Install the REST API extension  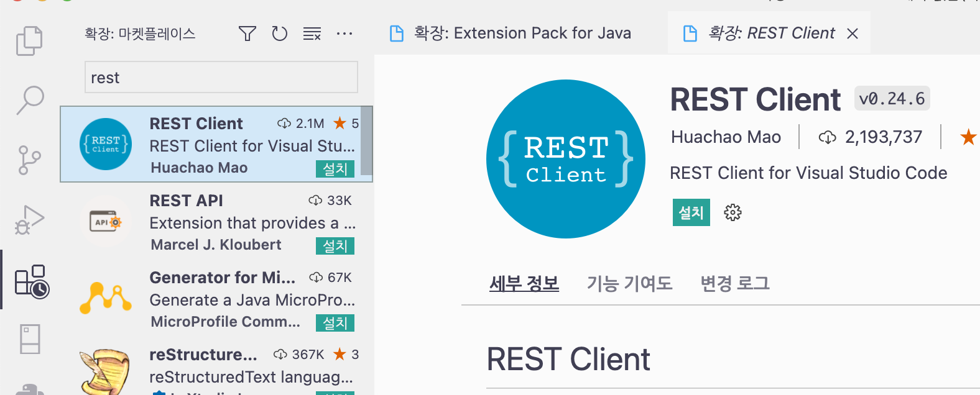(335, 246)
